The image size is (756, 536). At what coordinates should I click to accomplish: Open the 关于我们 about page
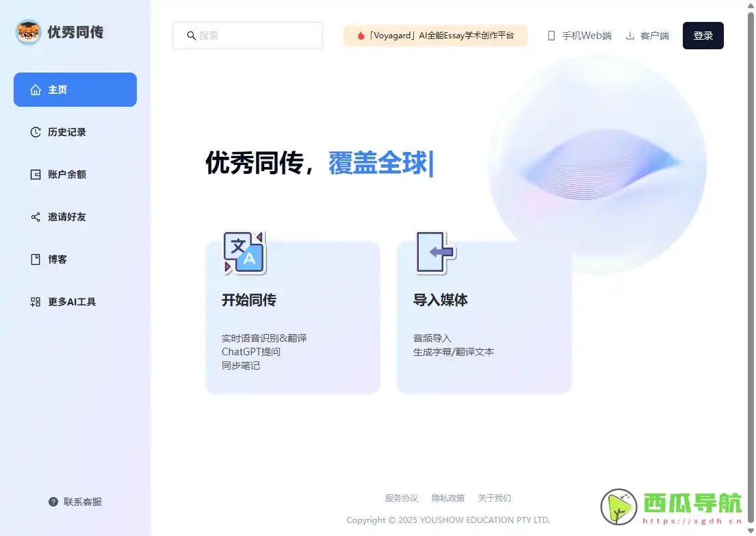click(494, 498)
